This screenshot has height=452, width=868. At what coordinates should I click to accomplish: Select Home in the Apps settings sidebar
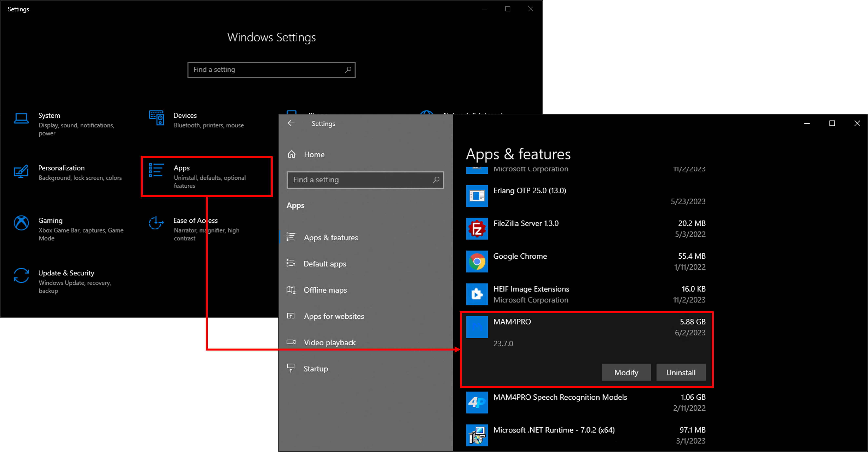[x=366, y=154]
